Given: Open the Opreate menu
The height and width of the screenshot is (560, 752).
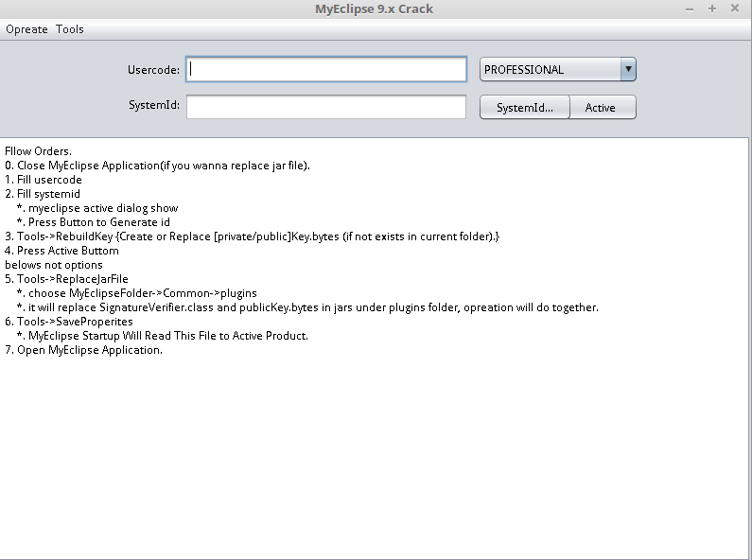Looking at the screenshot, I should [26, 29].
